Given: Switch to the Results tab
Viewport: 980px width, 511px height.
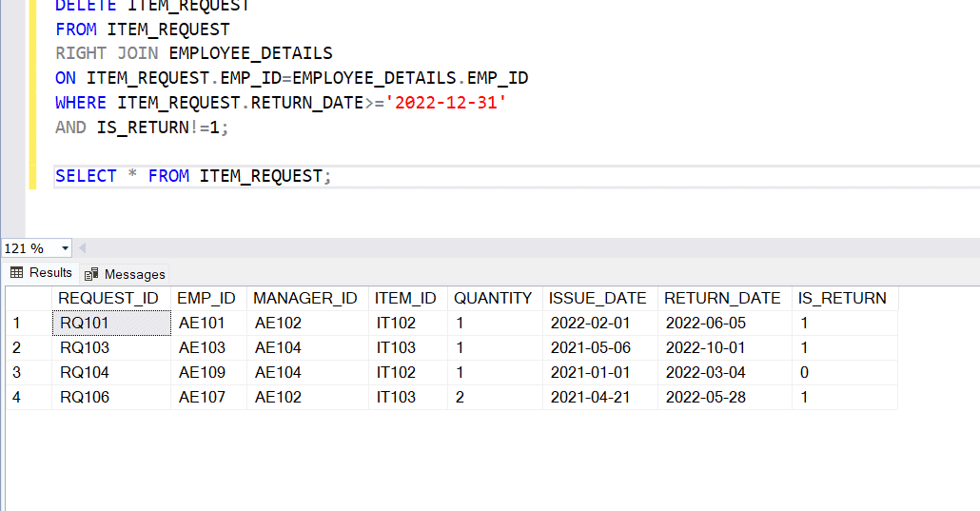Looking at the screenshot, I should (41, 273).
